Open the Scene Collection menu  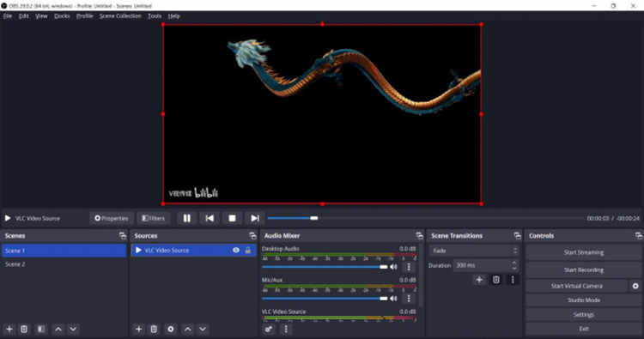tap(120, 16)
